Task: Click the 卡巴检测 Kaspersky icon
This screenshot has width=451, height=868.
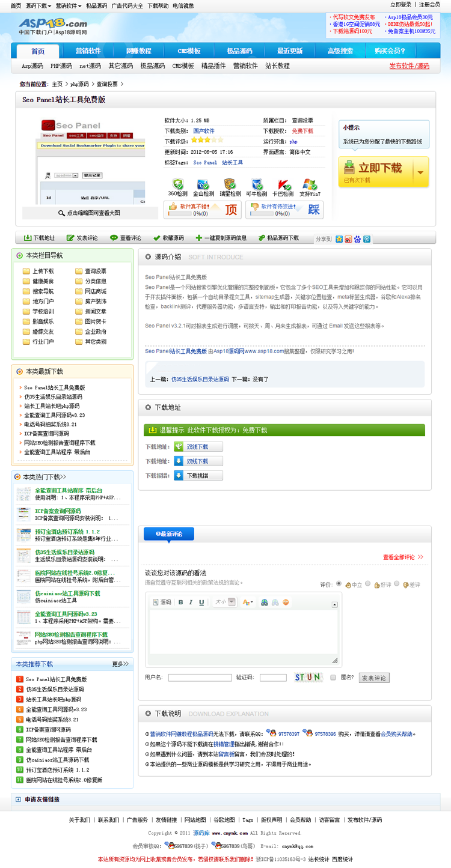Action: pyautogui.click(x=283, y=184)
